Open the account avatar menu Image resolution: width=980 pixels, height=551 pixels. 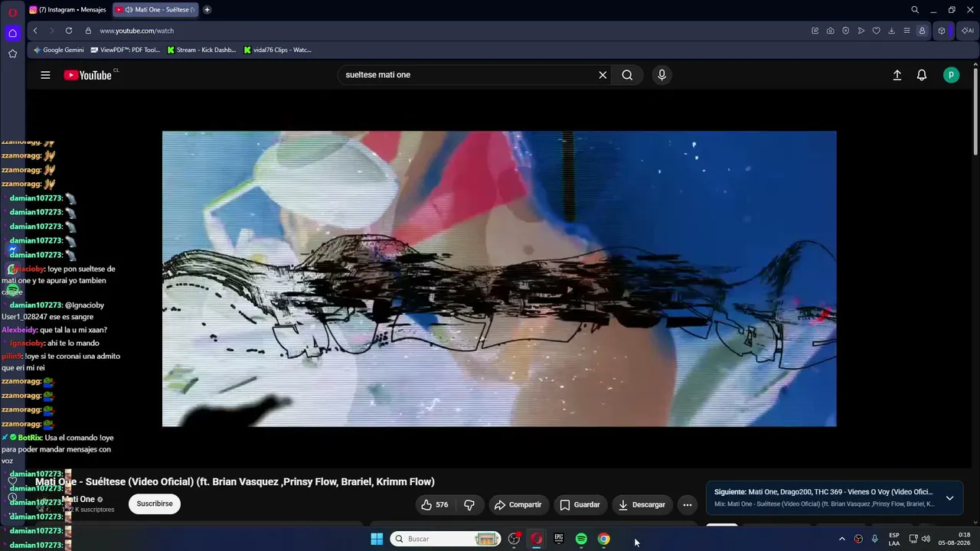[951, 75]
